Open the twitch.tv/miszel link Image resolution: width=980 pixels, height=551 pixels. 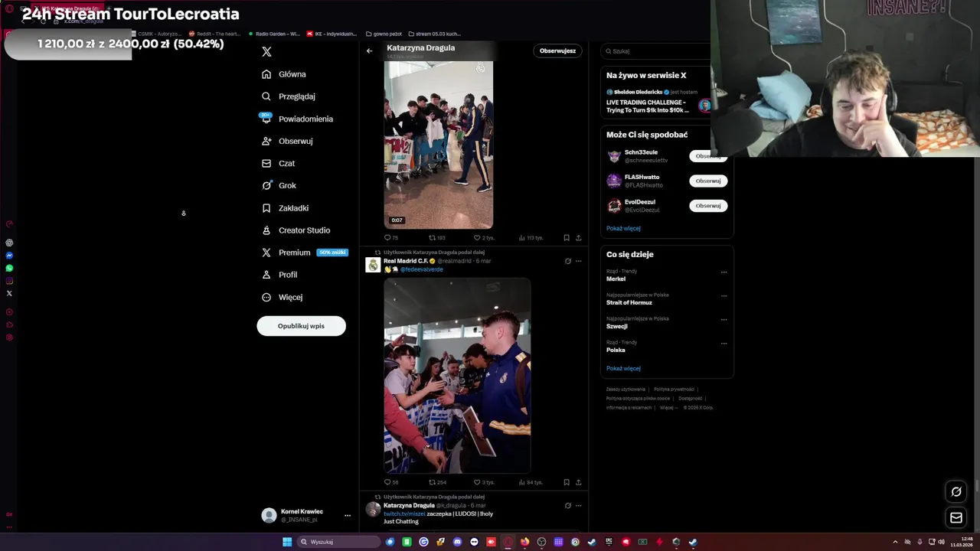pos(404,514)
